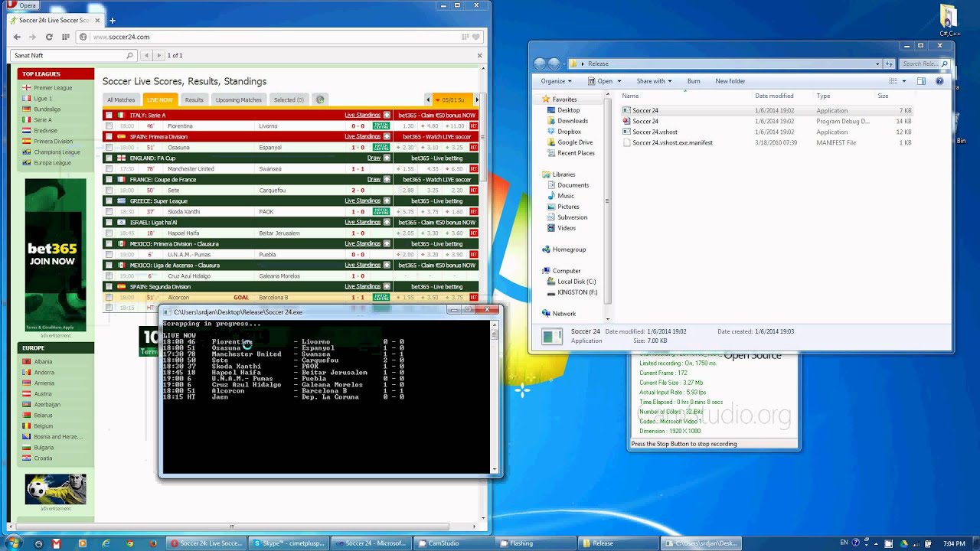
Task: Open the change view dropdown arrow in Explorer
Action: [904, 81]
